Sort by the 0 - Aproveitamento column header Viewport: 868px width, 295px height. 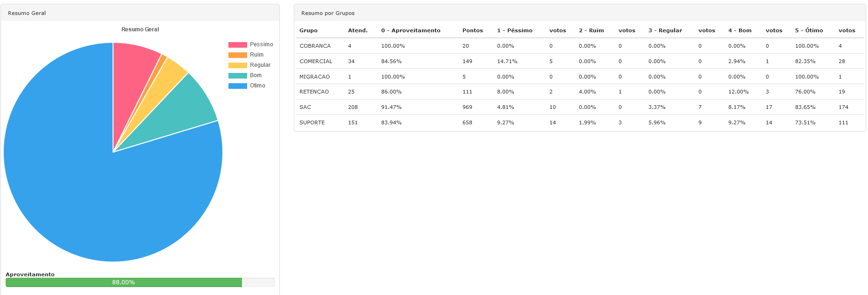click(x=411, y=30)
